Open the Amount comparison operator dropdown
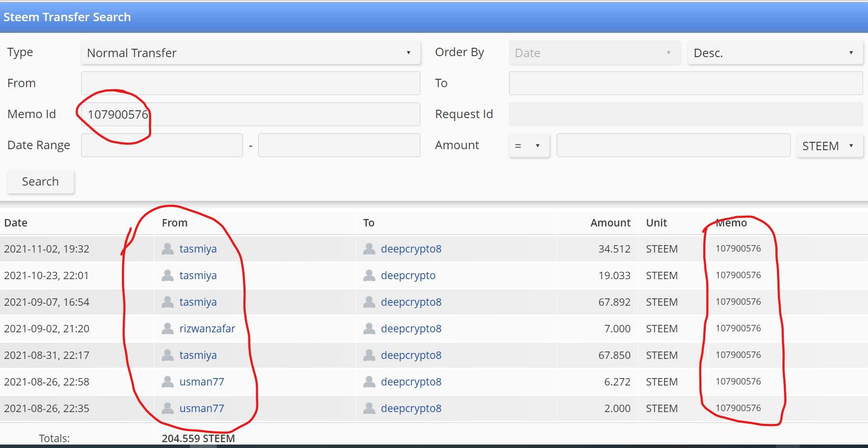This screenshot has width=868, height=448. tap(529, 146)
